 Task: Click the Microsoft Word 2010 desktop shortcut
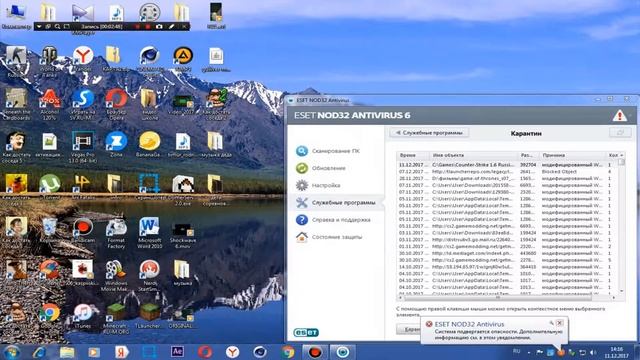tap(149, 233)
